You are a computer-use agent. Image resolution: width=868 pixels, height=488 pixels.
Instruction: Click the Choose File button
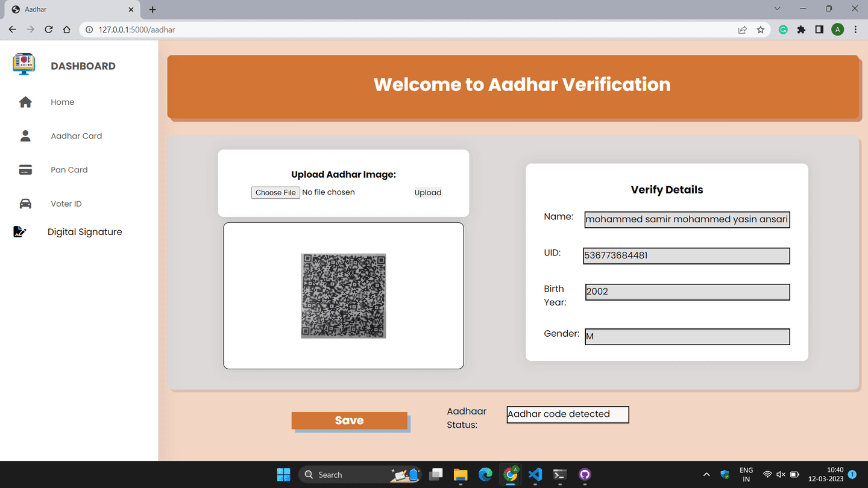[x=275, y=193]
